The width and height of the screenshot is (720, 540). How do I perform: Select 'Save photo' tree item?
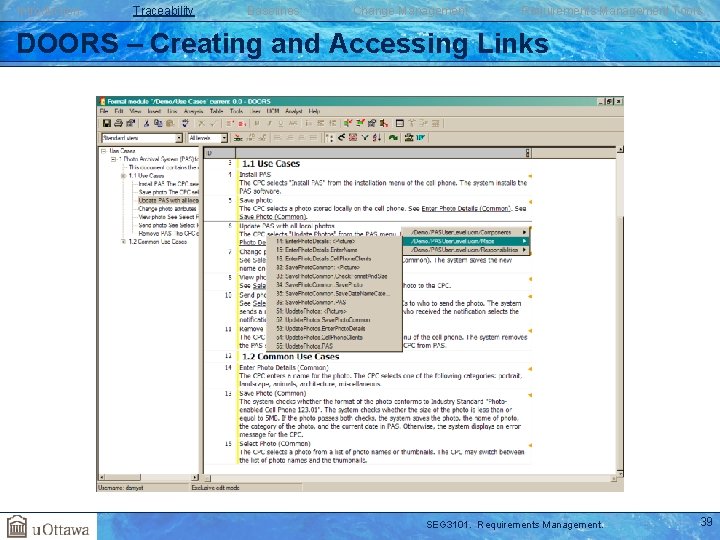coord(169,192)
